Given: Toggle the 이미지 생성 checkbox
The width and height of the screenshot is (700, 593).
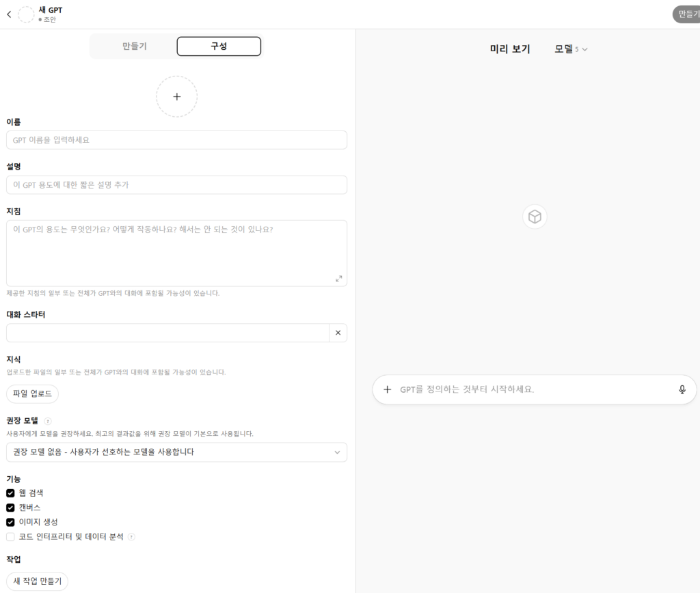Looking at the screenshot, I should tap(10, 522).
